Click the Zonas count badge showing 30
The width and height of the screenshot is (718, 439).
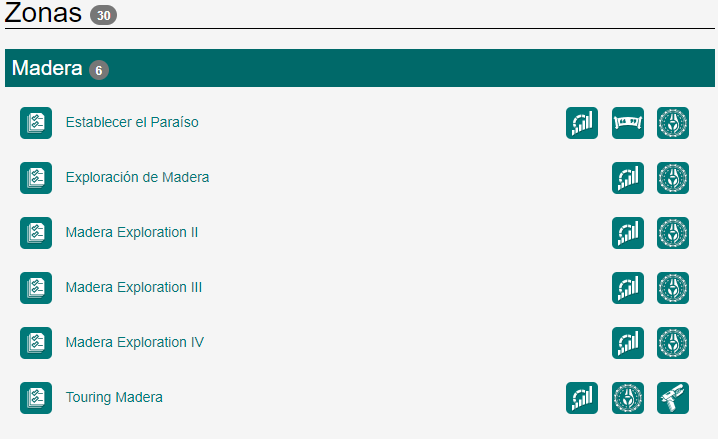(103, 15)
